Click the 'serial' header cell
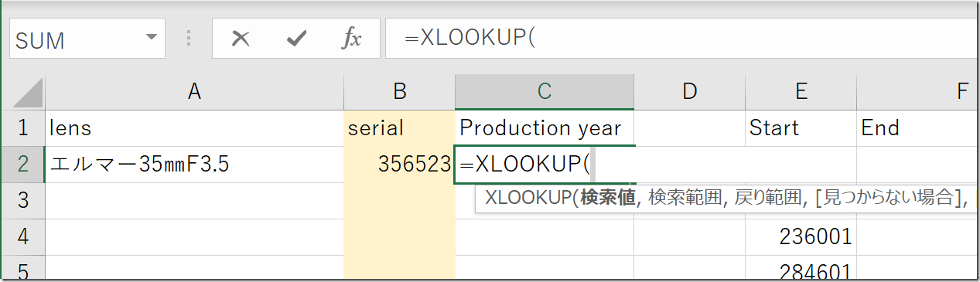 [x=399, y=128]
